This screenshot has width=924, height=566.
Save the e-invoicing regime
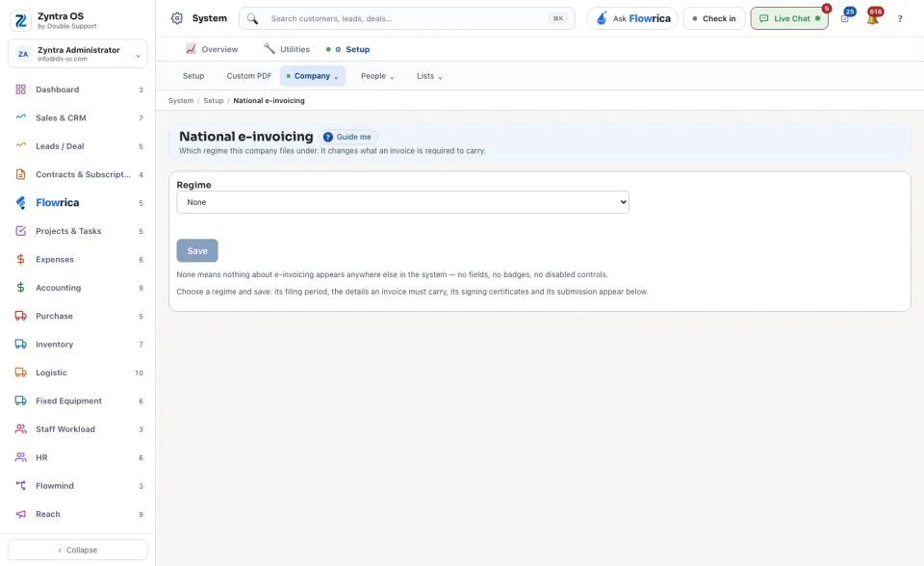click(x=197, y=250)
